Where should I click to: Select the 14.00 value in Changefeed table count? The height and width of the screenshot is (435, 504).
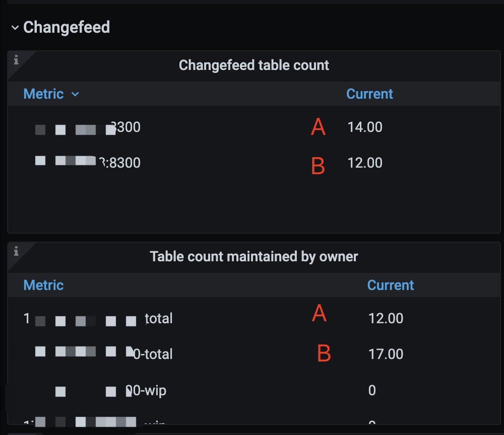tap(365, 127)
